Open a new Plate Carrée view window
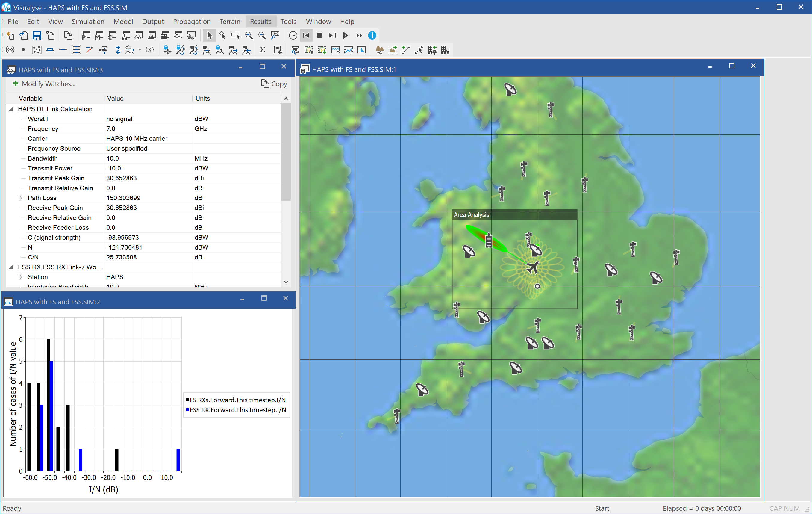The image size is (812, 514). click(86, 35)
